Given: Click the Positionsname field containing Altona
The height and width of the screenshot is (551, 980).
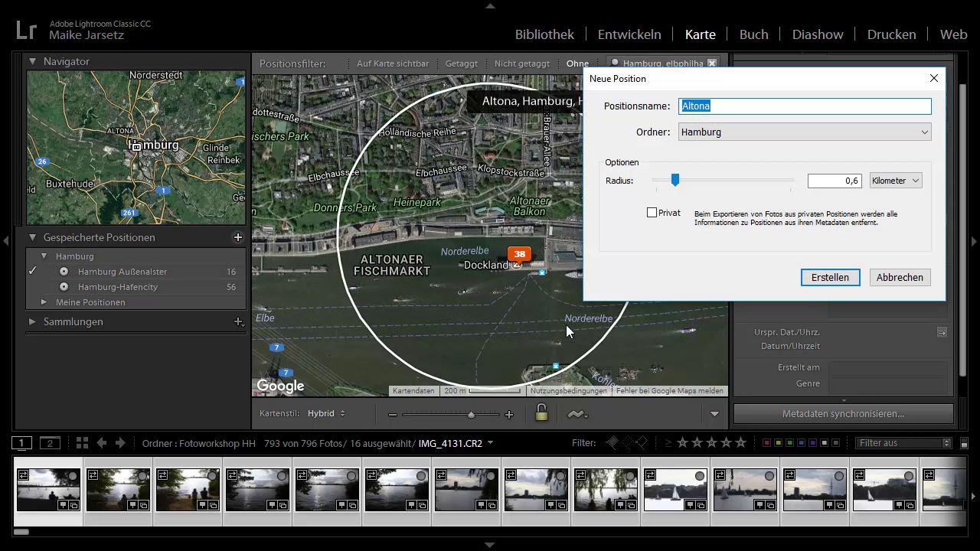Looking at the screenshot, I should 805,106.
